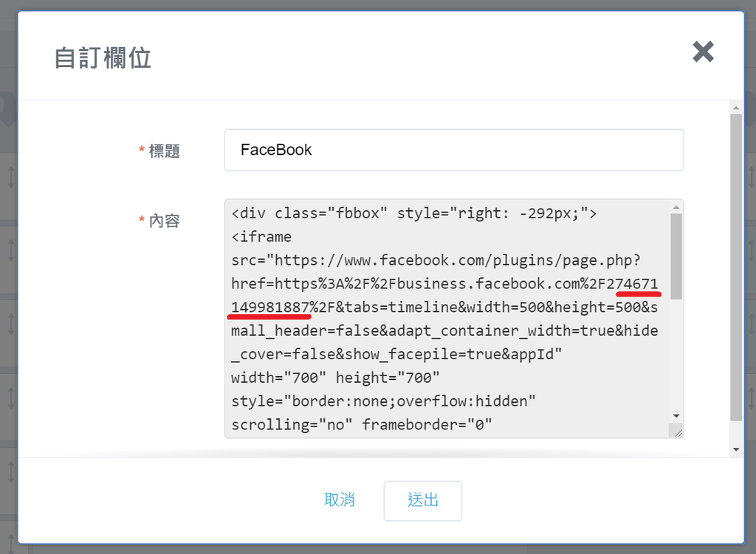The height and width of the screenshot is (554, 756).
Task: Close the 自訂欄位 dialog with the X
Action: [x=703, y=52]
